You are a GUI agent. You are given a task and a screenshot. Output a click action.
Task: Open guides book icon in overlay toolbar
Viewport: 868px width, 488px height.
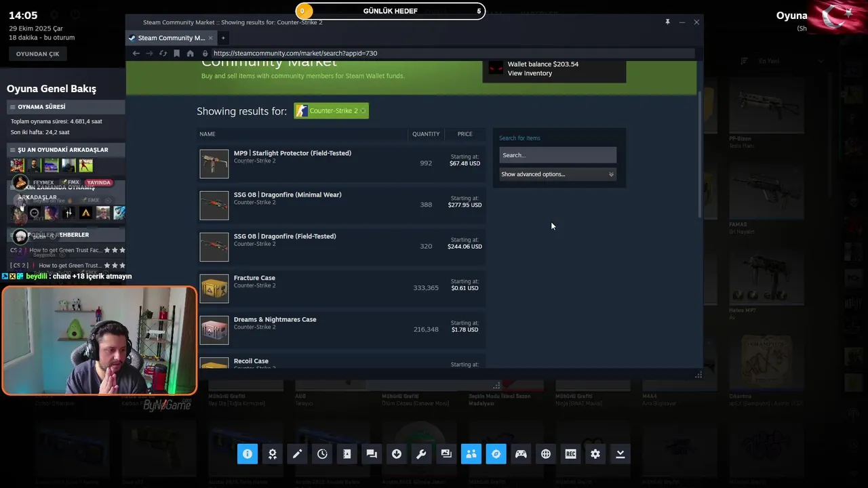click(347, 454)
